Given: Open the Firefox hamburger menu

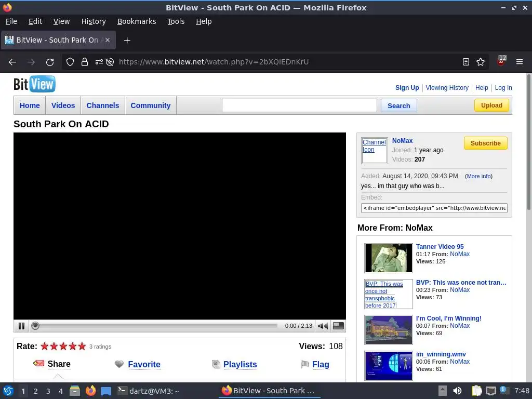Looking at the screenshot, I should (519, 62).
